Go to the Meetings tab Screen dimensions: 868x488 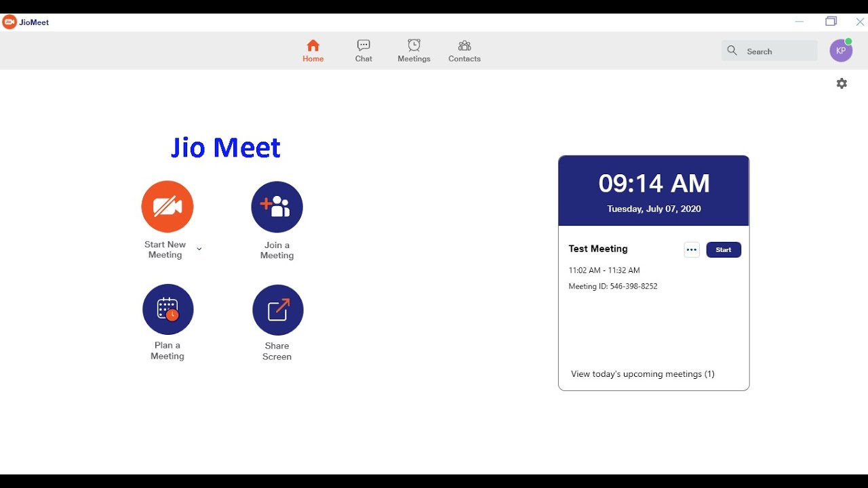(414, 51)
